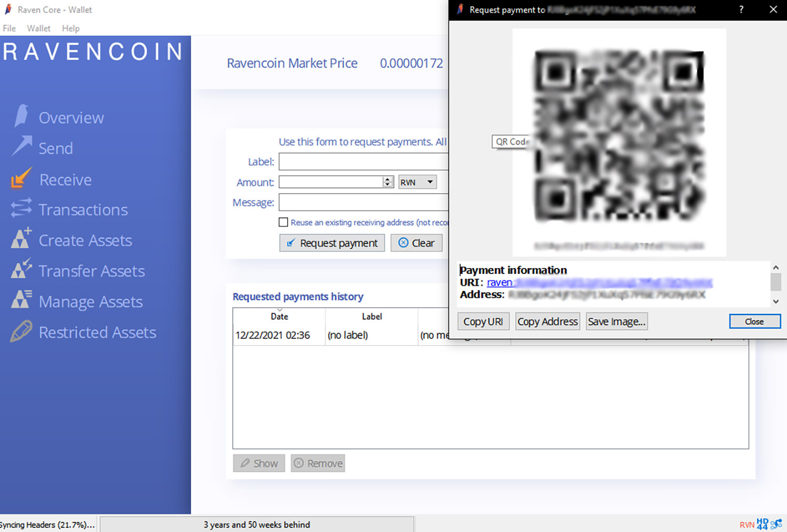Click the Show button
This screenshot has width=787, height=532.
(x=259, y=463)
